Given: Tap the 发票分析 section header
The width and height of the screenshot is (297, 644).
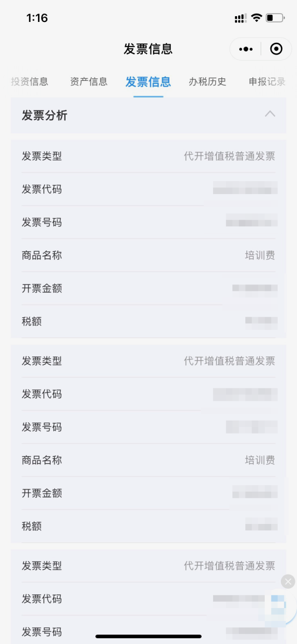Looking at the screenshot, I should click(148, 115).
